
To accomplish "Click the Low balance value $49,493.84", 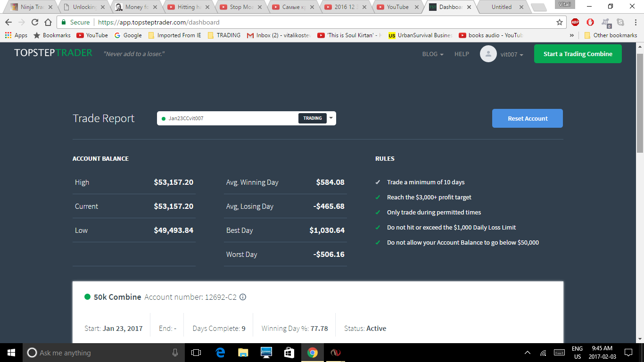I will click(173, 230).
